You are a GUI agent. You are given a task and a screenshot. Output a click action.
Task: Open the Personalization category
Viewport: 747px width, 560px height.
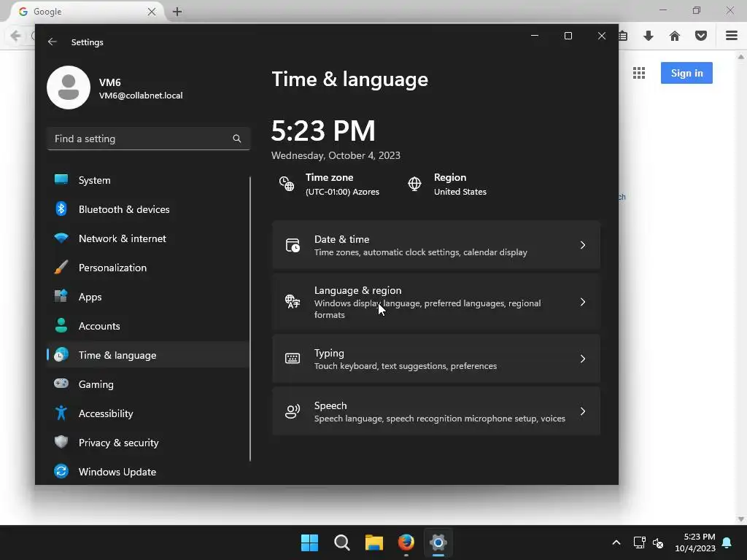point(147,268)
